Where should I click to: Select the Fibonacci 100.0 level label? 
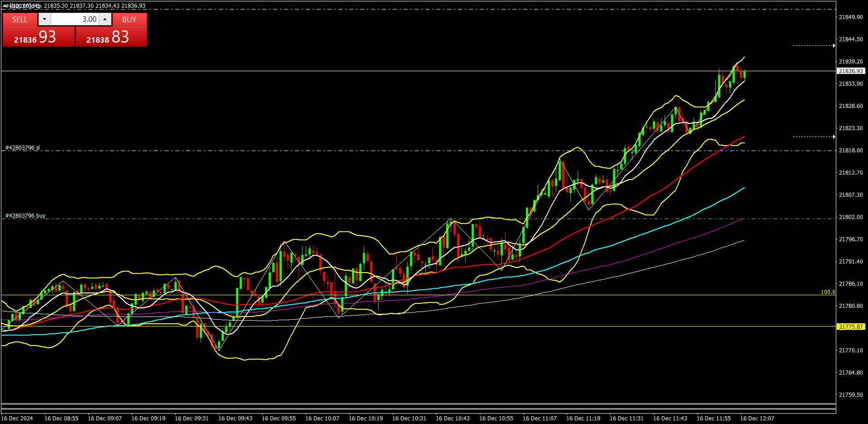[x=828, y=292]
